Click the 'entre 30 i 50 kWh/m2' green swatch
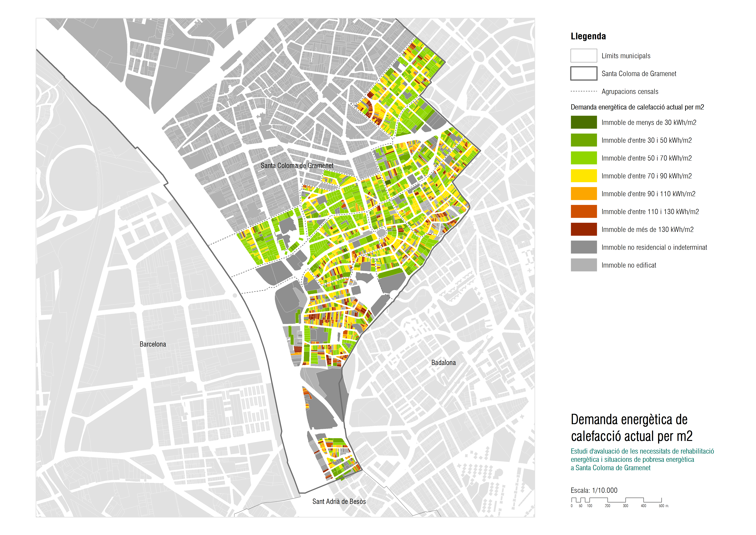756x535 pixels. [x=583, y=140]
